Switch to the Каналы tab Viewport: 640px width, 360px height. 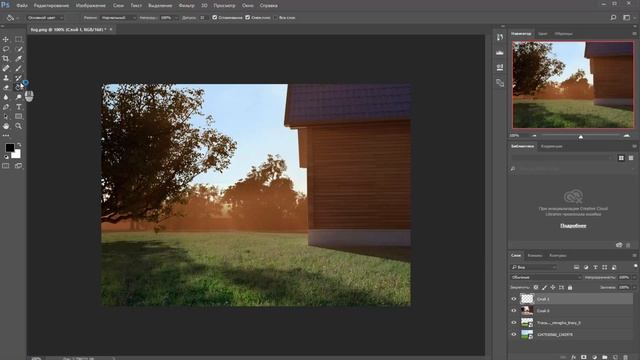(535, 256)
